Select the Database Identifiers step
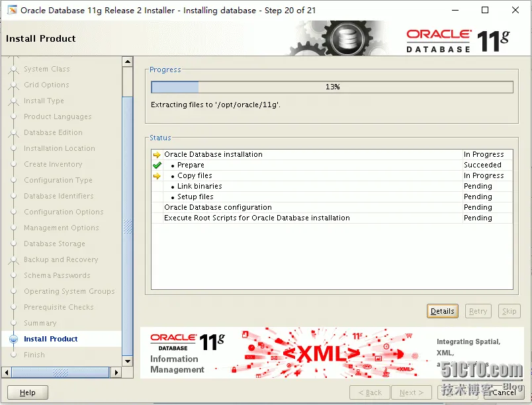Screen dimensions: 532x405 [x=59, y=196]
